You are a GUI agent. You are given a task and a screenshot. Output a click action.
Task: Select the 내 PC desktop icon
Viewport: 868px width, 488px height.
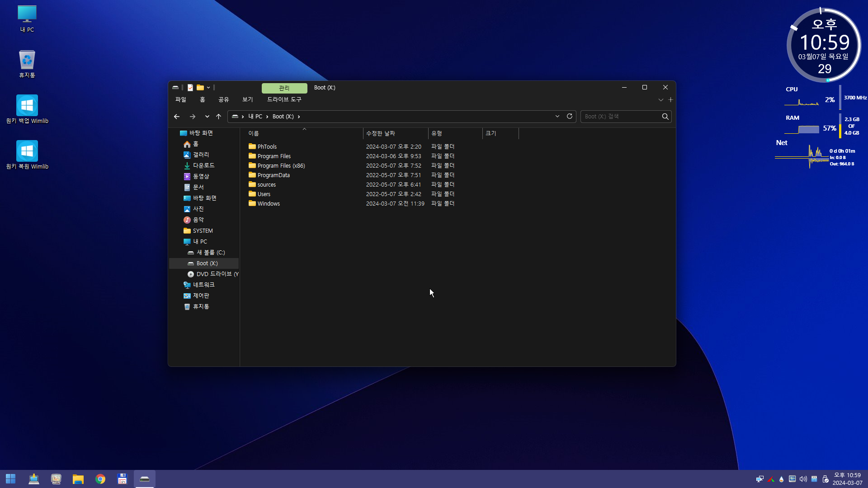click(27, 19)
